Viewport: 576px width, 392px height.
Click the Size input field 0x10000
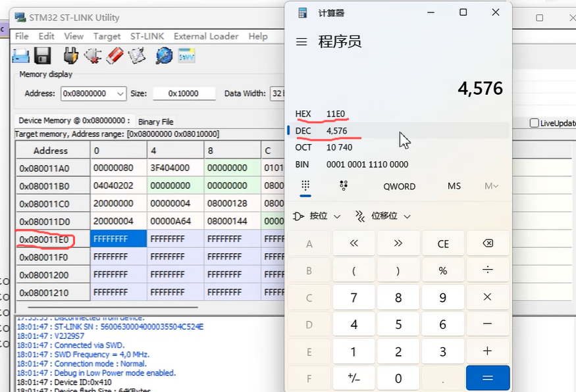(184, 93)
